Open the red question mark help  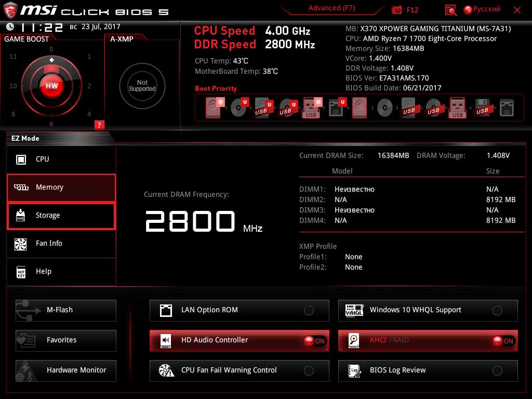tap(99, 125)
